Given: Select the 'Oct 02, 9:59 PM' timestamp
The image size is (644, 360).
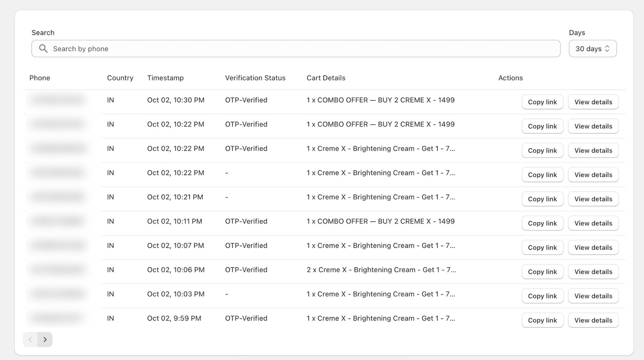Looking at the screenshot, I should tap(174, 318).
